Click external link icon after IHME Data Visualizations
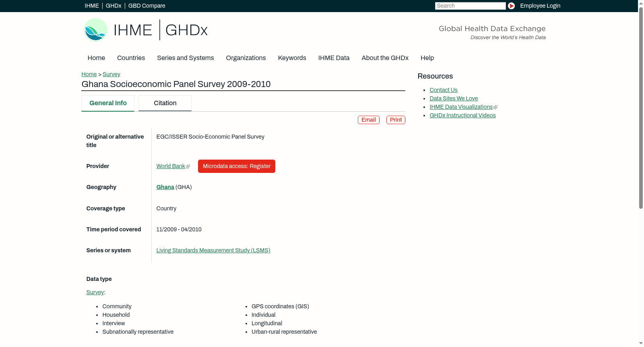 [495, 107]
